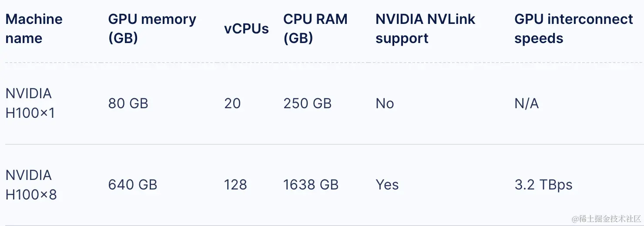Image resolution: width=644 pixels, height=226 pixels.
Task: Select the 250 GB RAM cell
Action: pyautogui.click(x=307, y=103)
